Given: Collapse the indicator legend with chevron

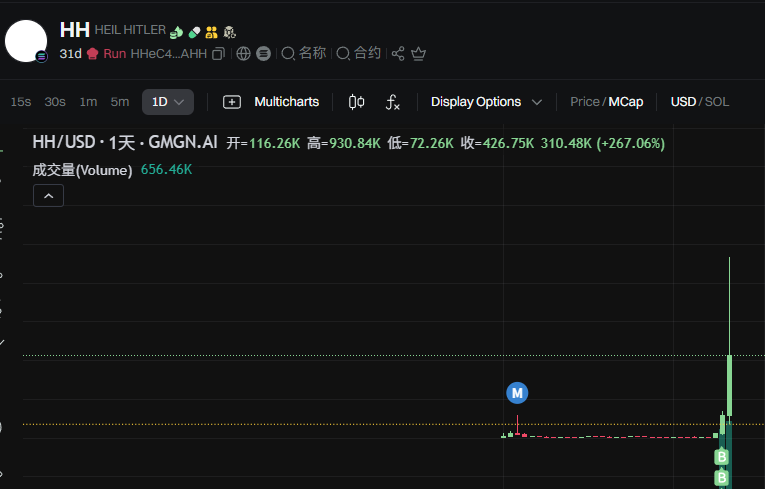Looking at the screenshot, I should pyautogui.click(x=48, y=196).
